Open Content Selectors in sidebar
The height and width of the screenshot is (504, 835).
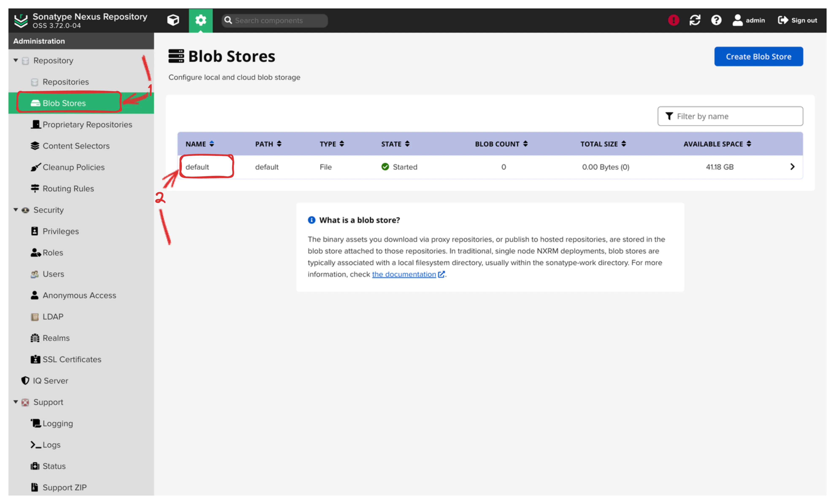[x=76, y=146]
